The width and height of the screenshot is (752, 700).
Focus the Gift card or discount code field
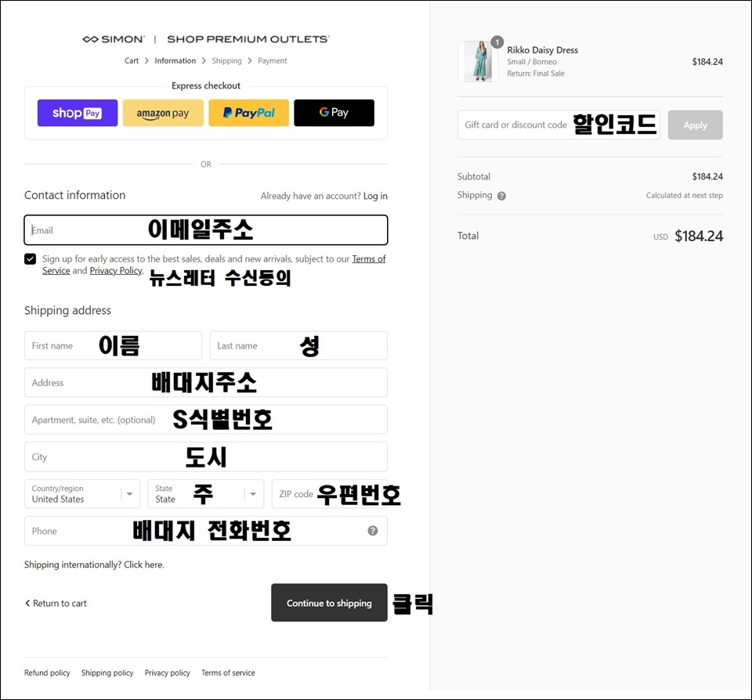pyautogui.click(x=559, y=124)
